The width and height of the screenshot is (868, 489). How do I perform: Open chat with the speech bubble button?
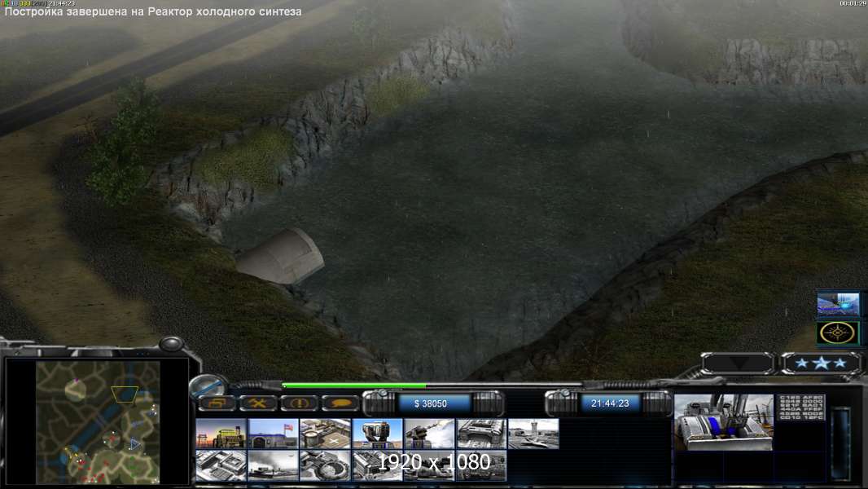click(x=340, y=403)
